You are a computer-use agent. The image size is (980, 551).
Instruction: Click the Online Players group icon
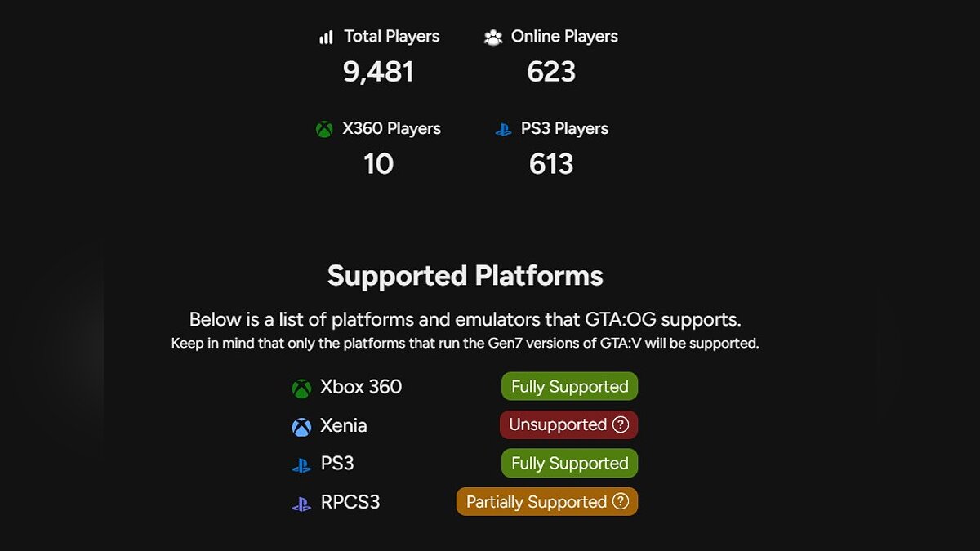click(493, 38)
